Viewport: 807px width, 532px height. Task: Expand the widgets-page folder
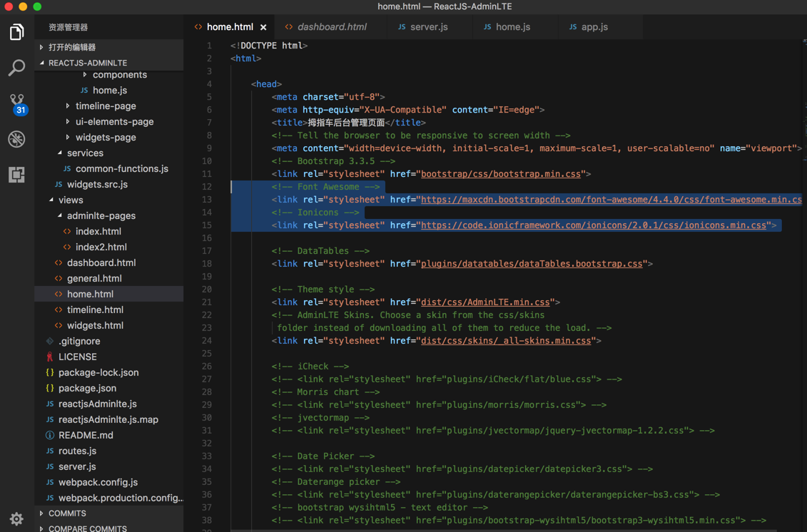click(x=68, y=137)
